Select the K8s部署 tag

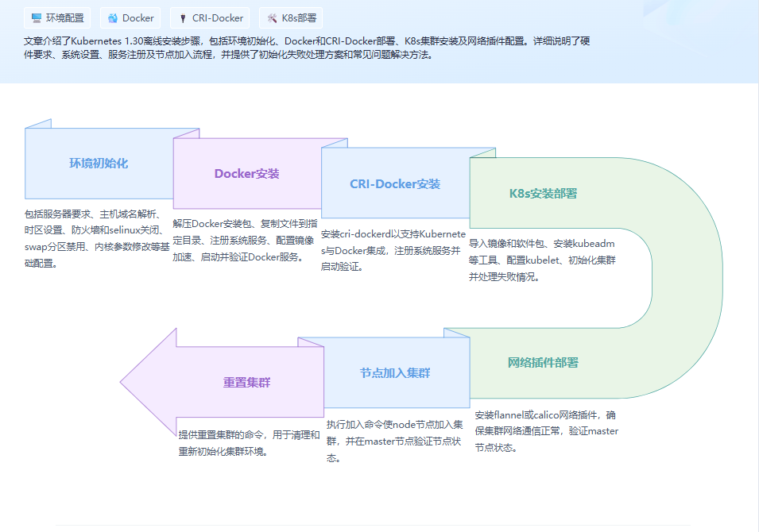click(x=291, y=18)
